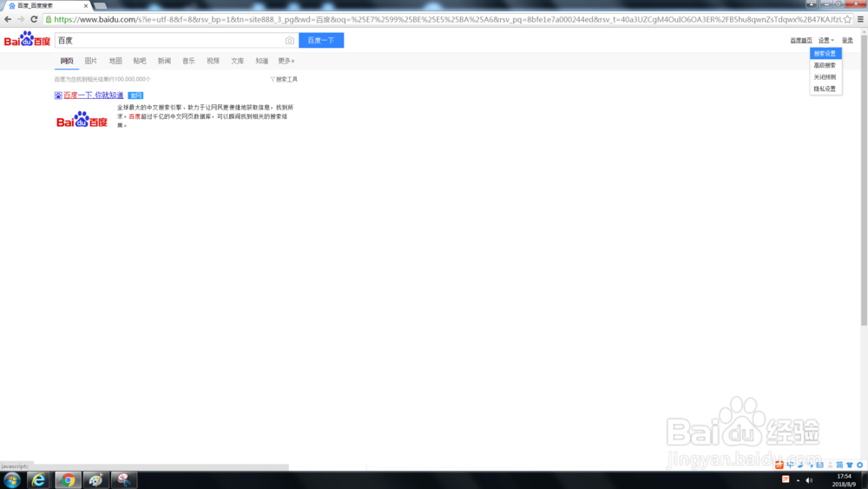The width and height of the screenshot is (868, 489).
Task: Toggle the 中 Chinese/English input mode
Action: [x=790, y=465]
